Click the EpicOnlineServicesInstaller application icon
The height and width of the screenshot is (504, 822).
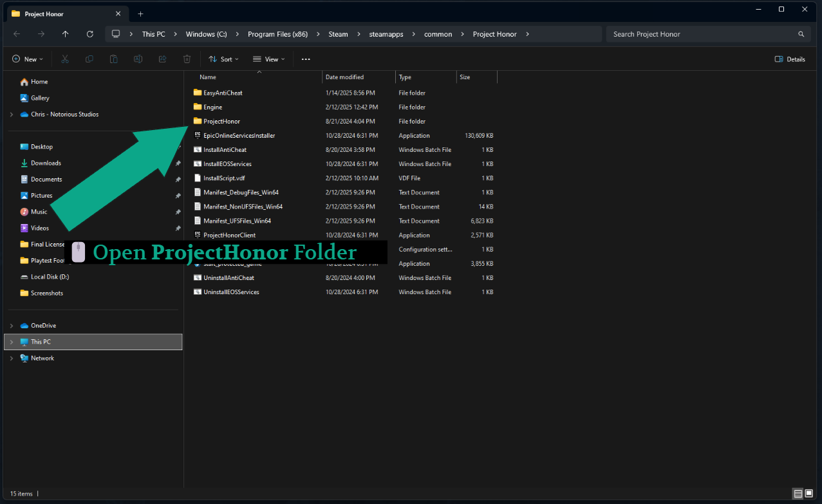(198, 135)
